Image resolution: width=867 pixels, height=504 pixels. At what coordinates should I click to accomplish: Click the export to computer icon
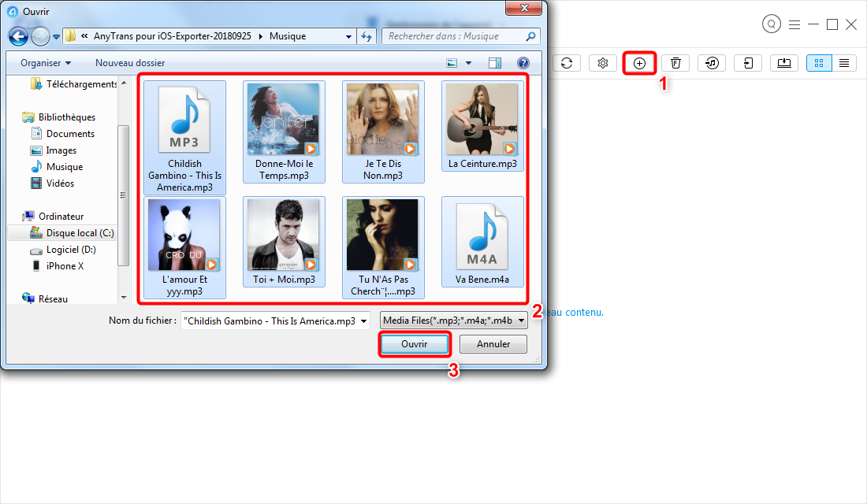coord(784,63)
